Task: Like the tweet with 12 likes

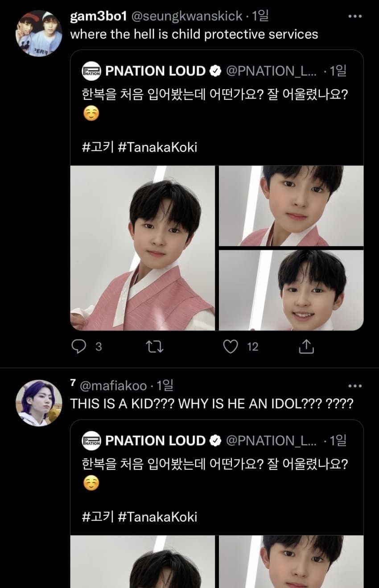Action: [x=231, y=347]
